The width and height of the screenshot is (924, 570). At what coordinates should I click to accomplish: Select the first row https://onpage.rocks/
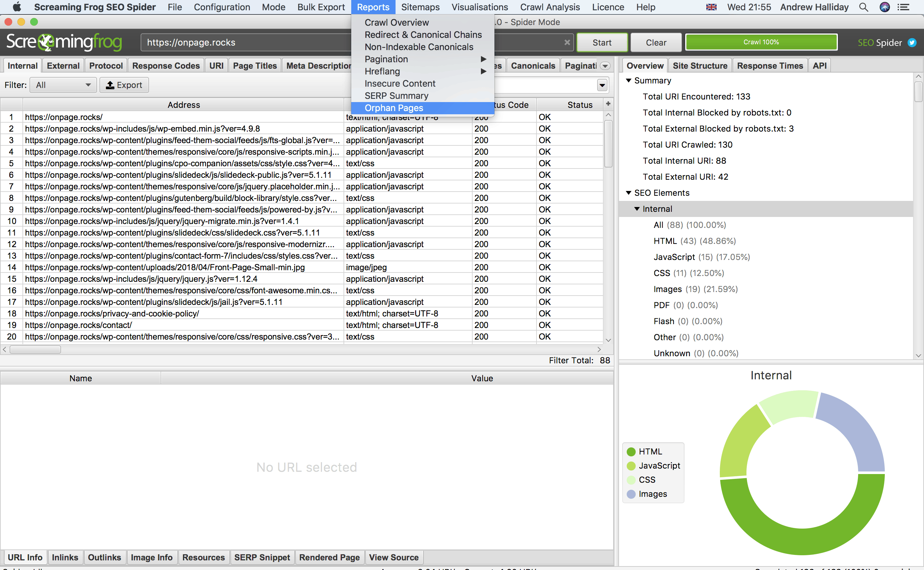pyautogui.click(x=302, y=117)
